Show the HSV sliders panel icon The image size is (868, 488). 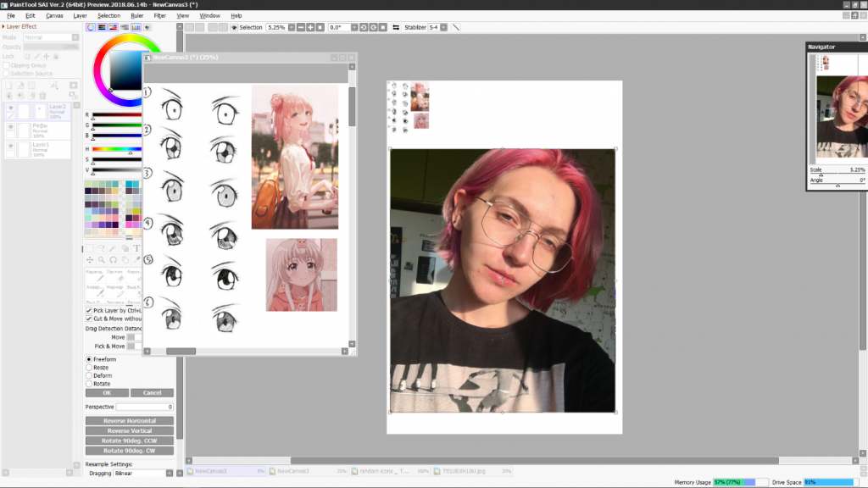tap(113, 27)
